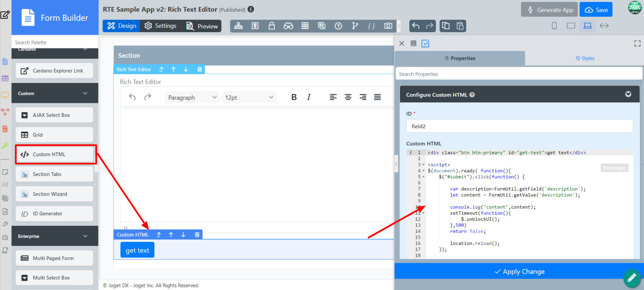Screen dimensions: 644x290
Task: Open the curly braces JSON definition icon
Action: tap(371, 26)
